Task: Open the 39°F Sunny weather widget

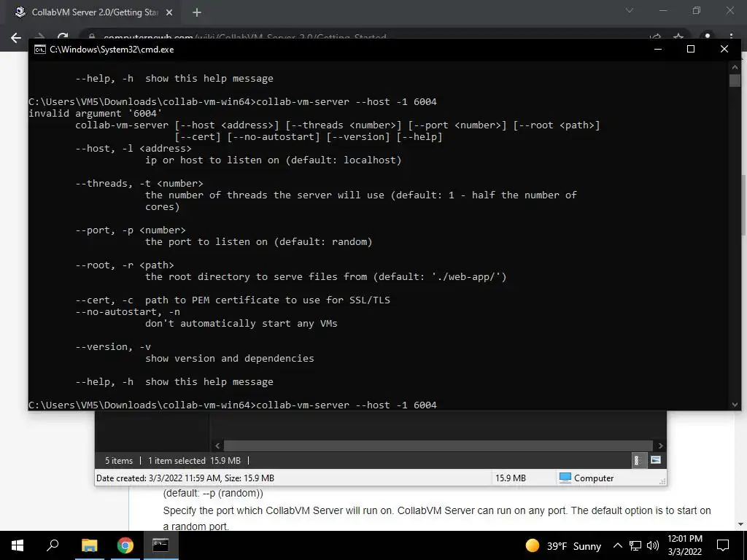Action: click(x=562, y=545)
